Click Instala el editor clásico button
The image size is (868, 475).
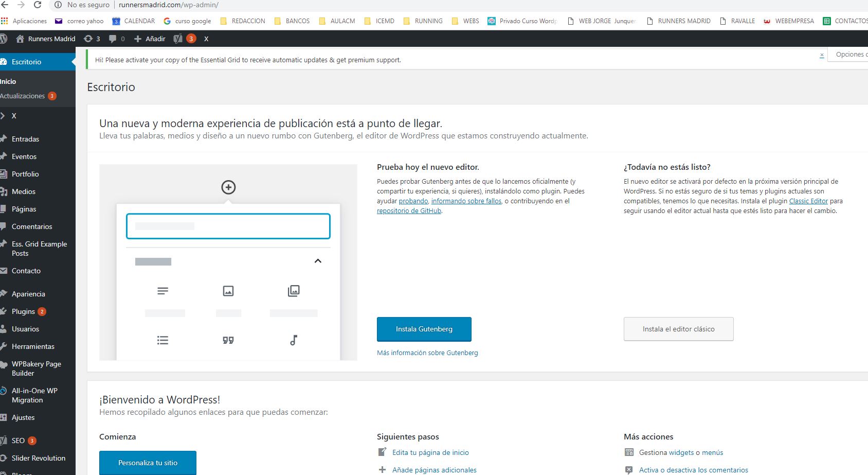click(x=679, y=329)
